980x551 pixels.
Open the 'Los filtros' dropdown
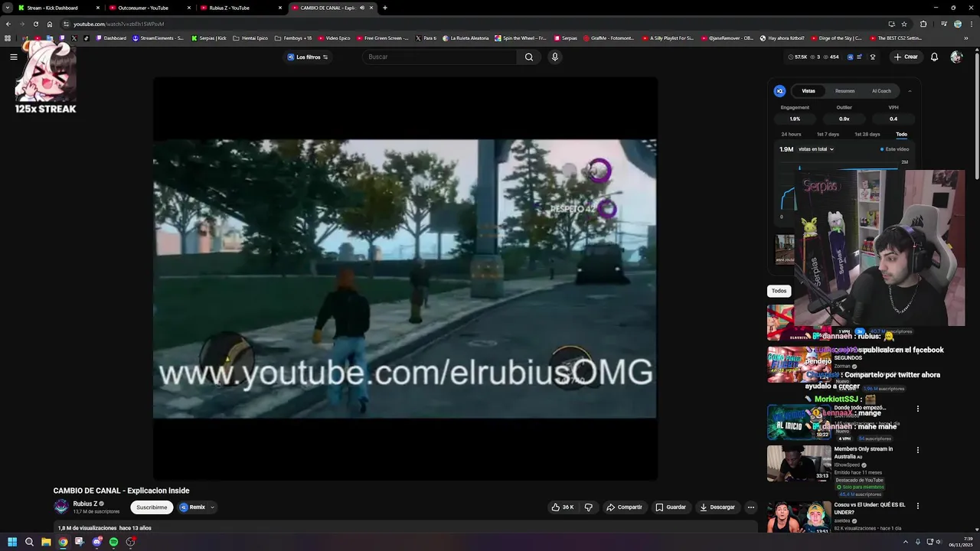pyautogui.click(x=308, y=57)
